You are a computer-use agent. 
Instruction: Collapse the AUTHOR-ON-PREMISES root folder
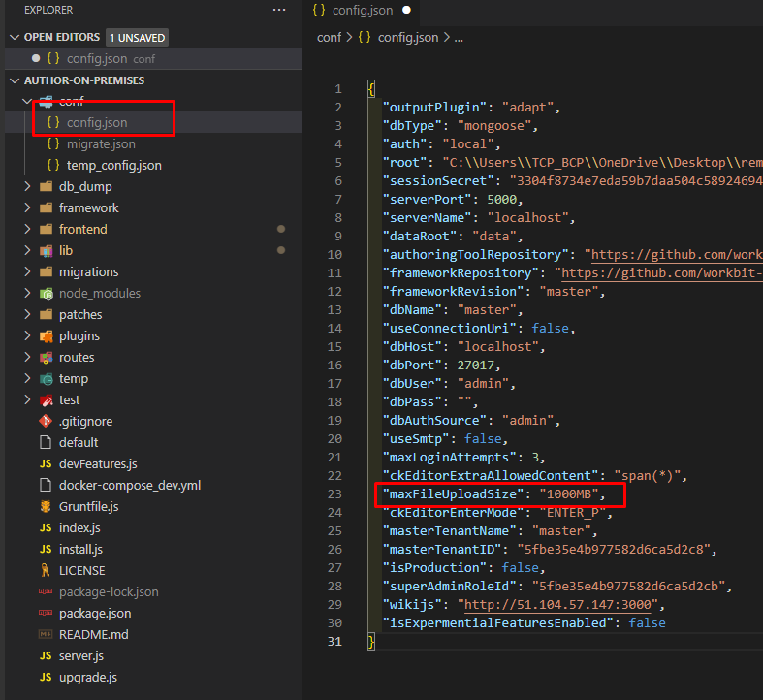click(15, 80)
